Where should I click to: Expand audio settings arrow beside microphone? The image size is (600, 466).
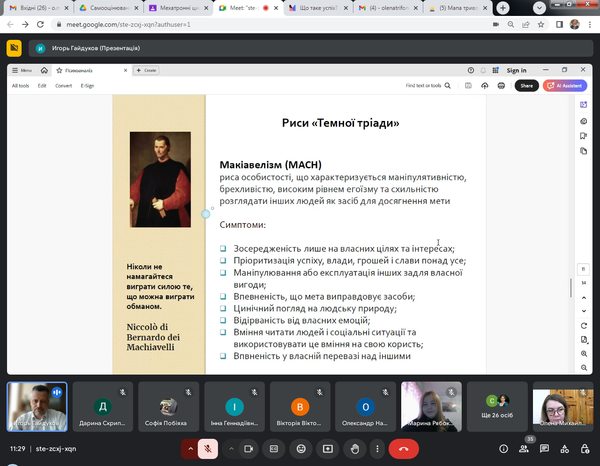(186, 450)
